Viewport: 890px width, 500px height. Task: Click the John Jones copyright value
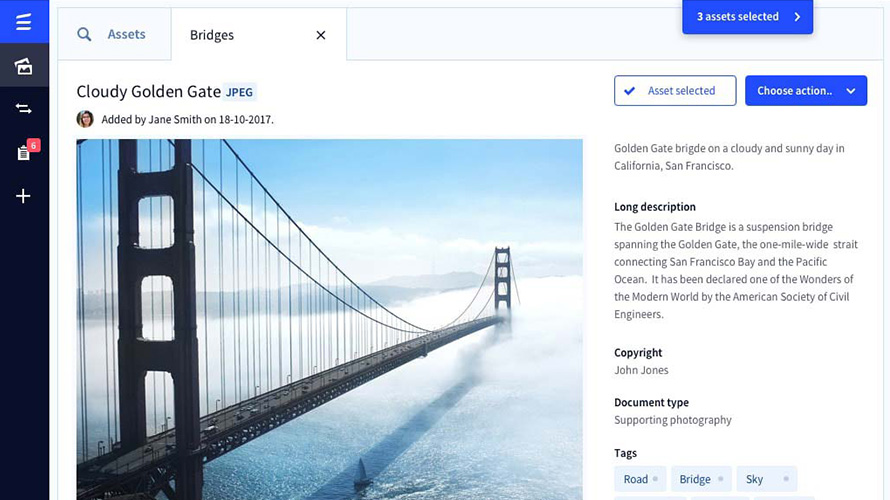coord(641,370)
